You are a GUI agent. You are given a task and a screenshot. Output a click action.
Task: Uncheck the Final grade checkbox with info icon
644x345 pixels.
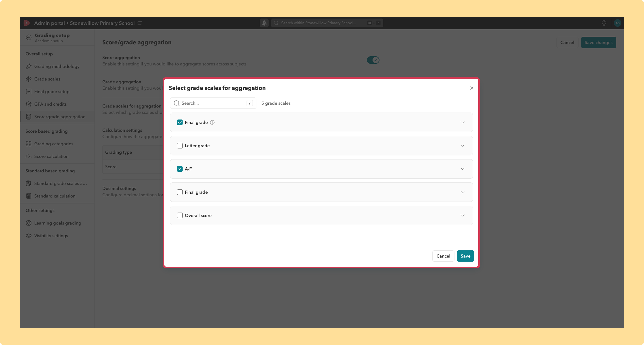(180, 122)
